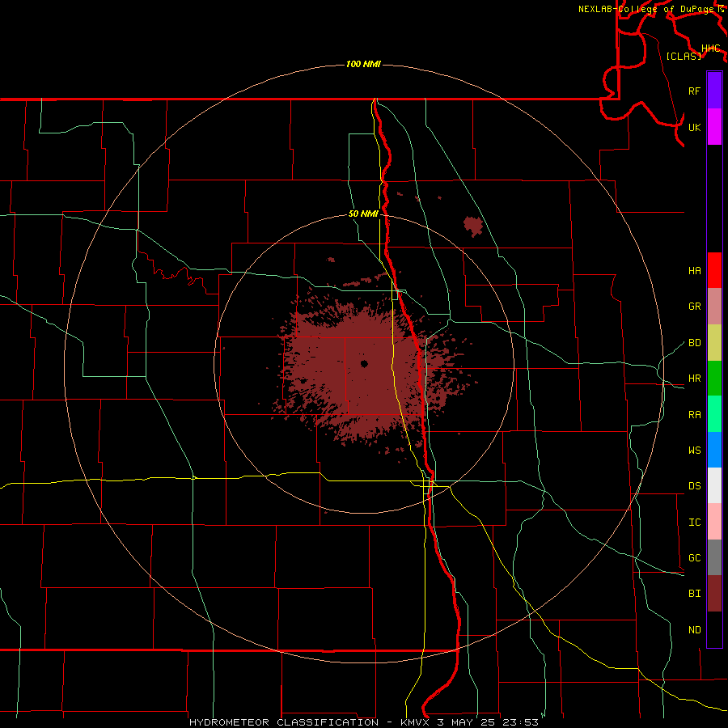728x728 pixels.
Task: Click the RF legend label
Action: pos(694,91)
